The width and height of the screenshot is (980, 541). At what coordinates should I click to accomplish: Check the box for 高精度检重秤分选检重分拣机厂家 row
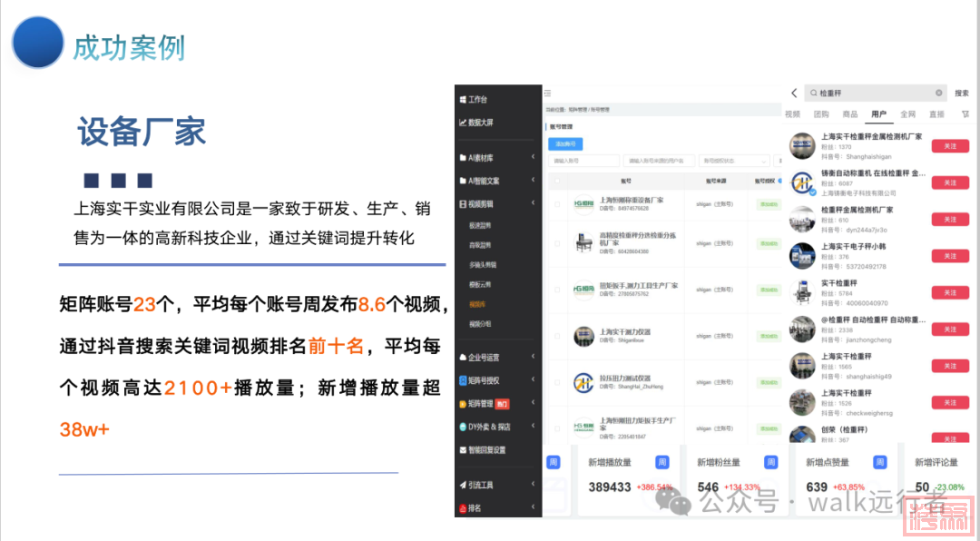[557, 243]
